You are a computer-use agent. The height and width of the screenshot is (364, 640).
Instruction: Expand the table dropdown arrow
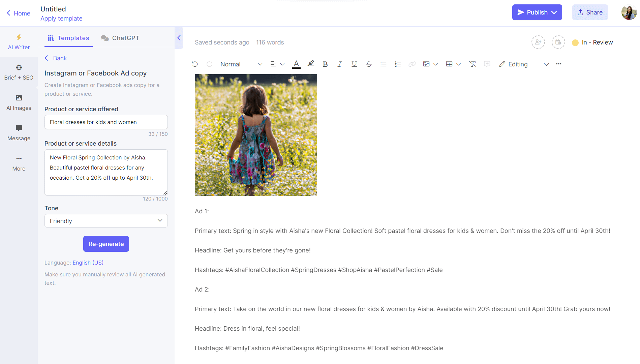tap(458, 64)
